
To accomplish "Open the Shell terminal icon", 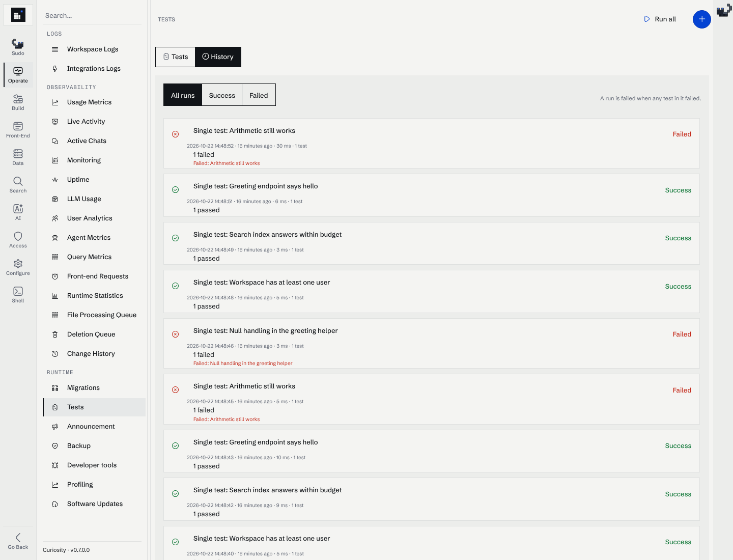I will [x=18, y=294].
